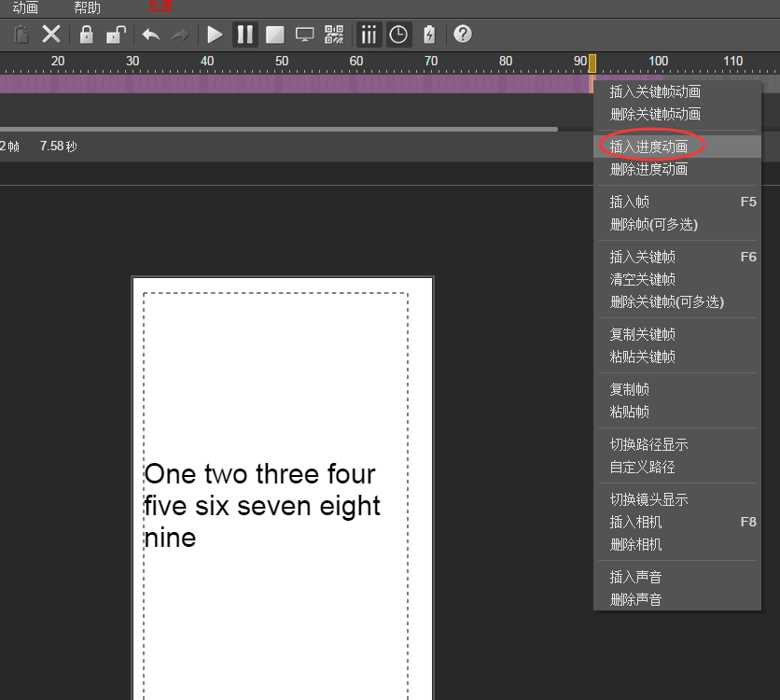Screen dimensions: 780x700
Task: Toggle the clock timeline icon
Action: pos(398,35)
